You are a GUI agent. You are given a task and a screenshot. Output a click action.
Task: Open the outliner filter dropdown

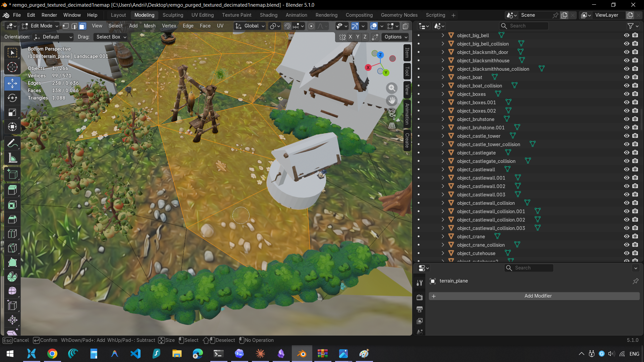[x=633, y=26]
